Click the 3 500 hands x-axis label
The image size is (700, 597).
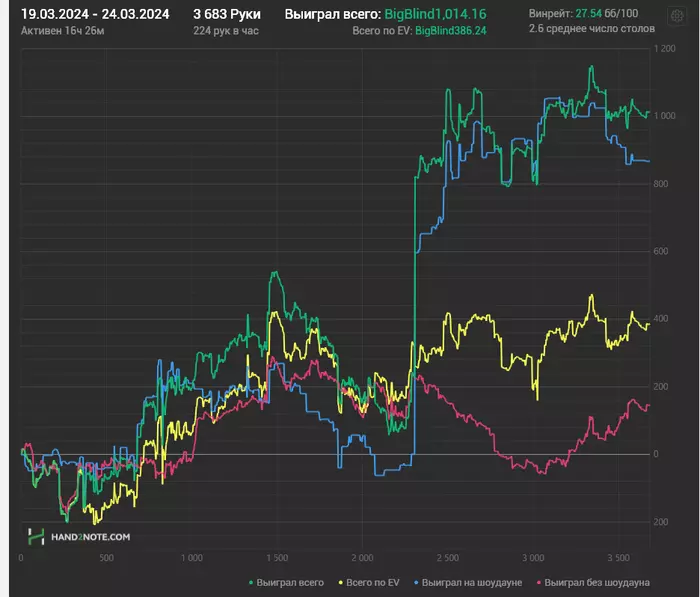click(x=619, y=558)
